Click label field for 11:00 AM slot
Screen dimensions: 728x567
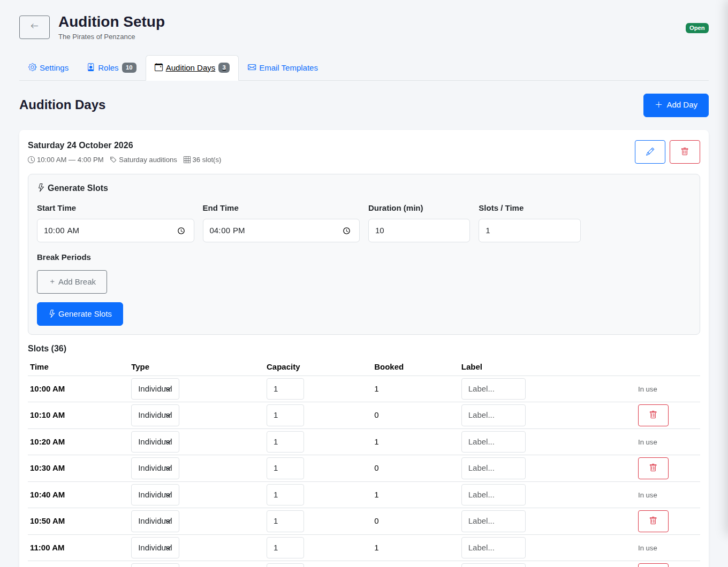[494, 548]
